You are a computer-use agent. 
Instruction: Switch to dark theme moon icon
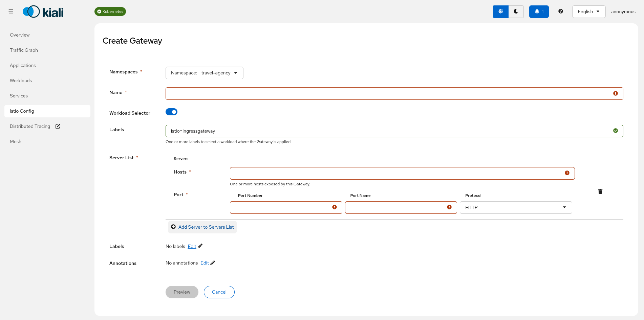516,12
